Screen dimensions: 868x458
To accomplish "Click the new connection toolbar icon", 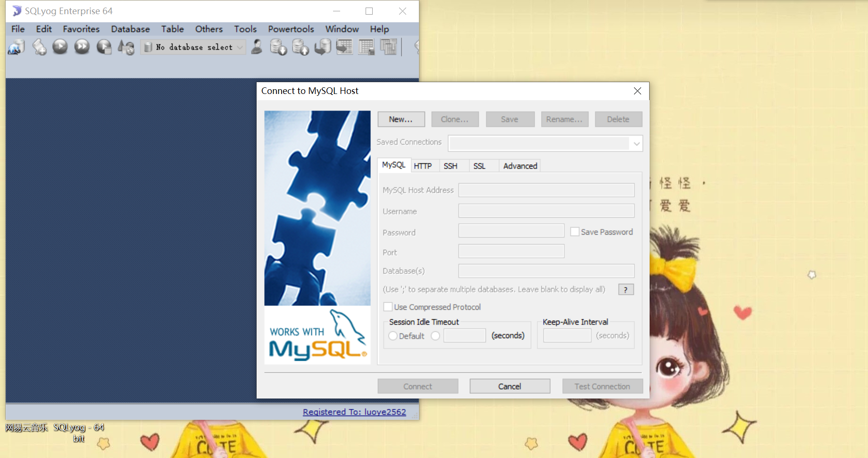I will point(17,47).
